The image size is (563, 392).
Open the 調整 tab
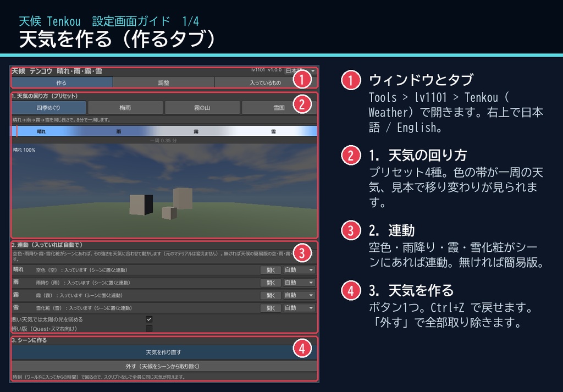tap(164, 82)
